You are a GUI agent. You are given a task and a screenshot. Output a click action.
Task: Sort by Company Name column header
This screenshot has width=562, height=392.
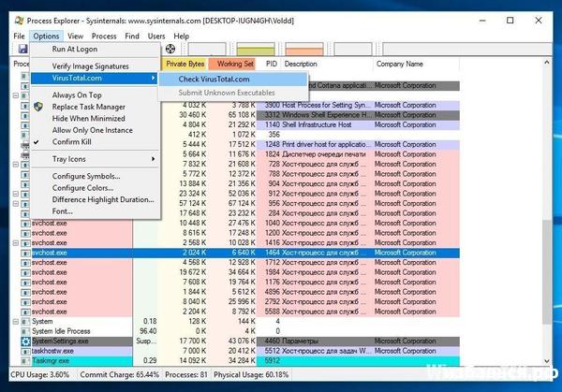416,64
